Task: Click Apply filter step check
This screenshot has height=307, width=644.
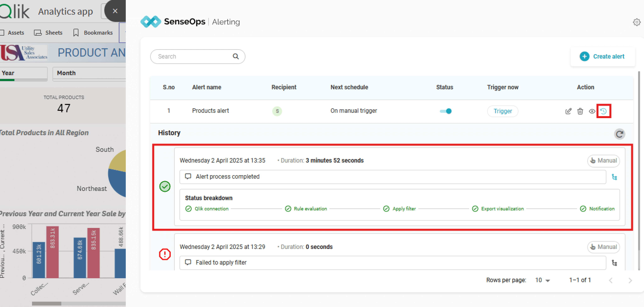Action: [386, 209]
